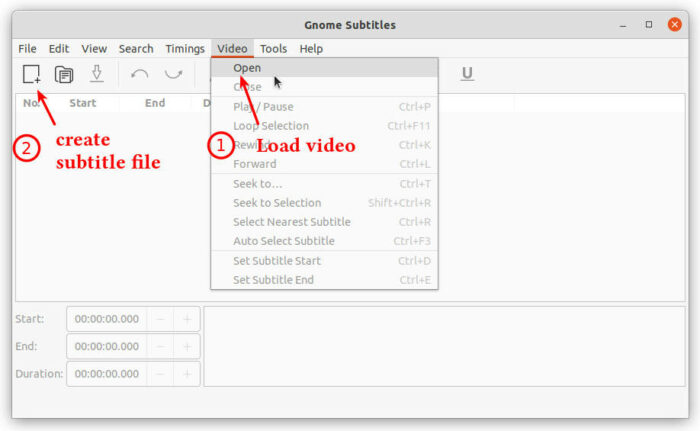The height and width of the screenshot is (431, 700).
Task: Click the No. column header
Action: pyautogui.click(x=32, y=103)
